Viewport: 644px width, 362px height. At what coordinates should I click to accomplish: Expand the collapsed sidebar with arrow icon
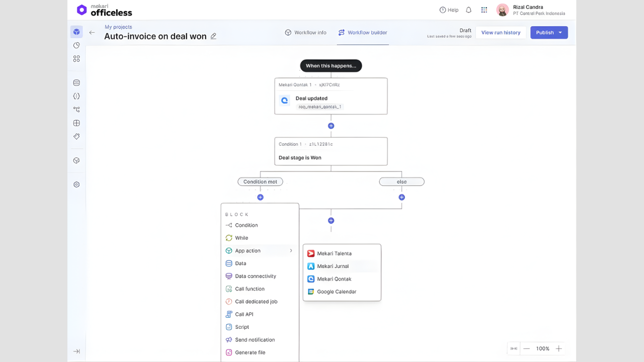coord(76,351)
